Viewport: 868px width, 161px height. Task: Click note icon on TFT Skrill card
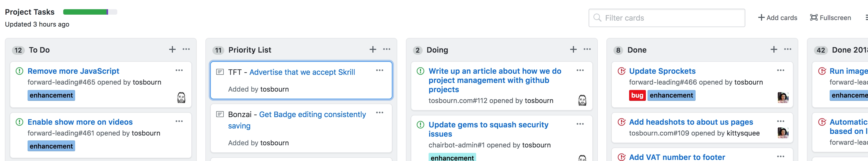pos(220,72)
